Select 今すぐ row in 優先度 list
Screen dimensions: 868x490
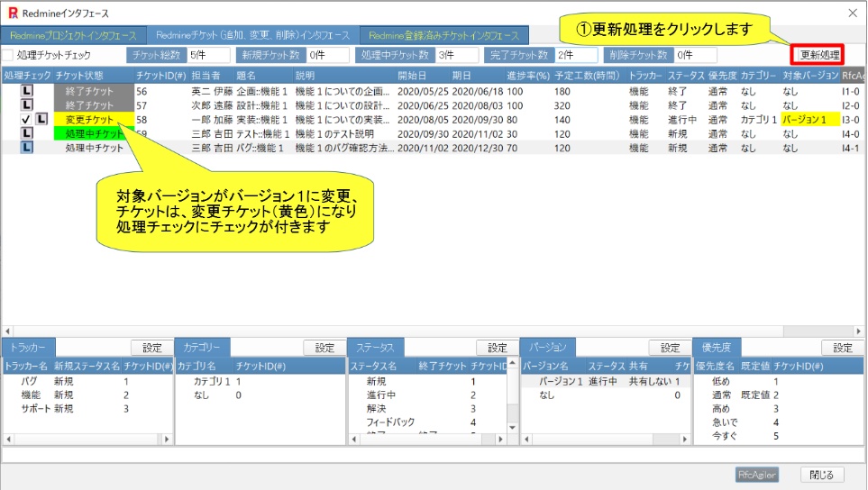click(779, 436)
